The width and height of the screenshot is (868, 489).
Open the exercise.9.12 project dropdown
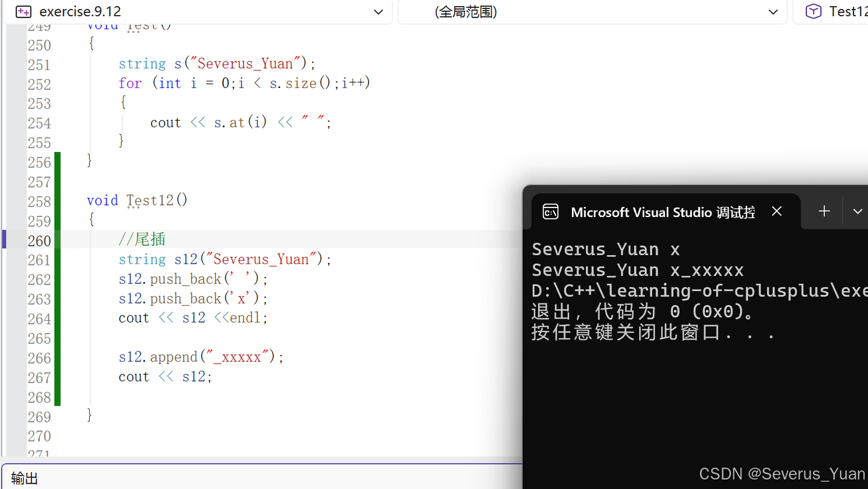tap(198, 11)
